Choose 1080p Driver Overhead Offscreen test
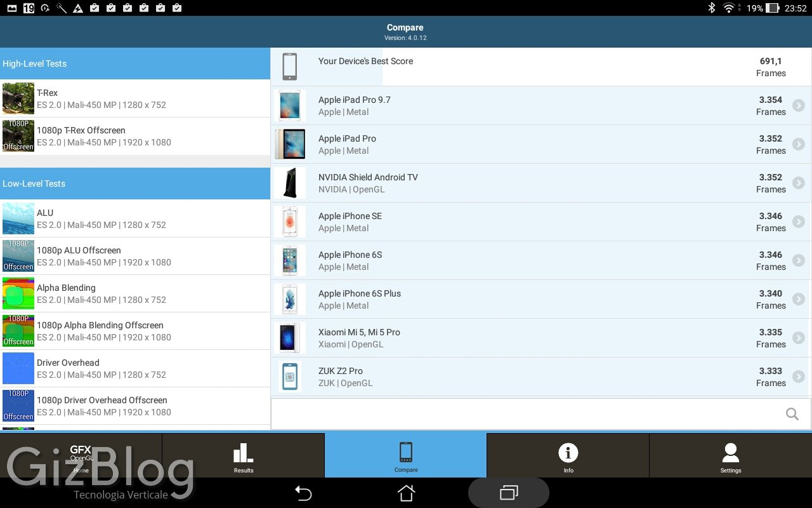Viewport: 812px width, 508px height. coord(135,406)
